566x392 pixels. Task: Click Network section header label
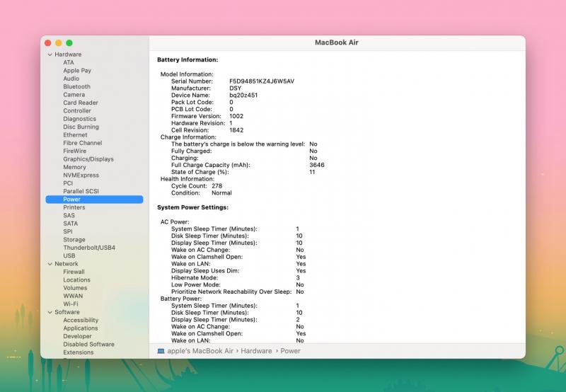(x=67, y=264)
